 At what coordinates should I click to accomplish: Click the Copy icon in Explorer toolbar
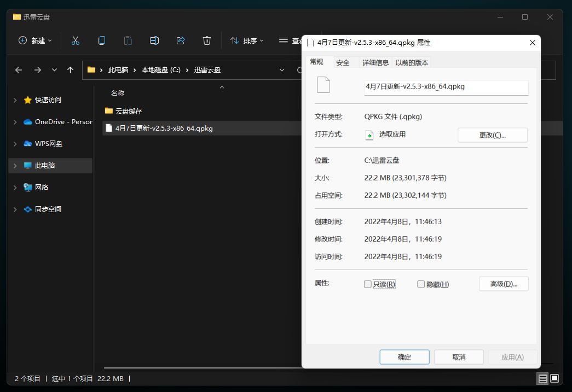pyautogui.click(x=102, y=40)
